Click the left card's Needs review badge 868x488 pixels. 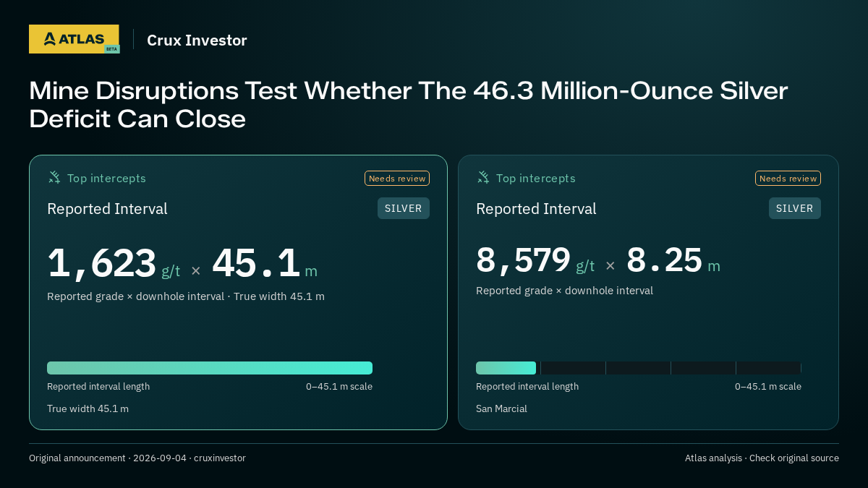pos(397,179)
